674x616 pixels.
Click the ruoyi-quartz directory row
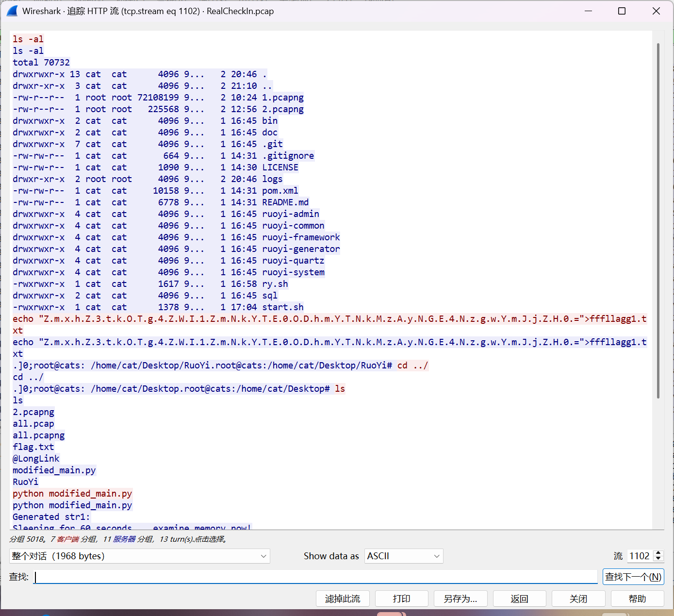coord(169,260)
